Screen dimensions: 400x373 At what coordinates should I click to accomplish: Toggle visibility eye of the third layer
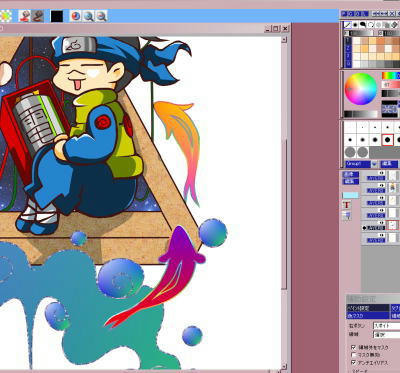point(381,198)
